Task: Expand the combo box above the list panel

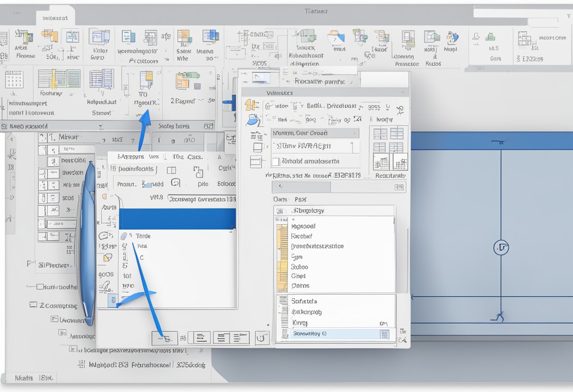Action: 330,211
